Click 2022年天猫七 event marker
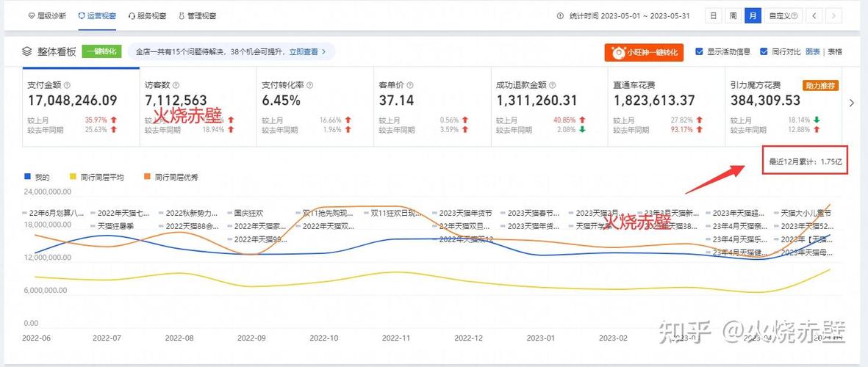This screenshot has height=367, width=868. click(x=120, y=213)
